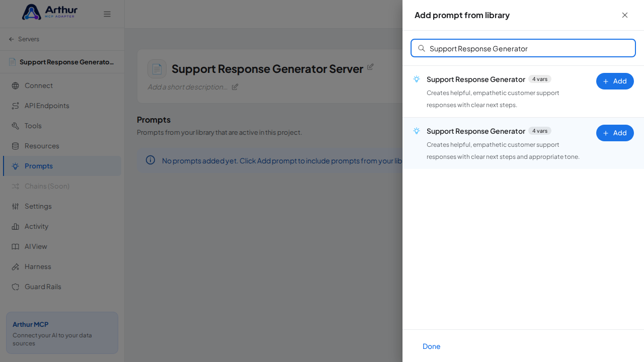Add the first Support Response Generator prompt

615,81
